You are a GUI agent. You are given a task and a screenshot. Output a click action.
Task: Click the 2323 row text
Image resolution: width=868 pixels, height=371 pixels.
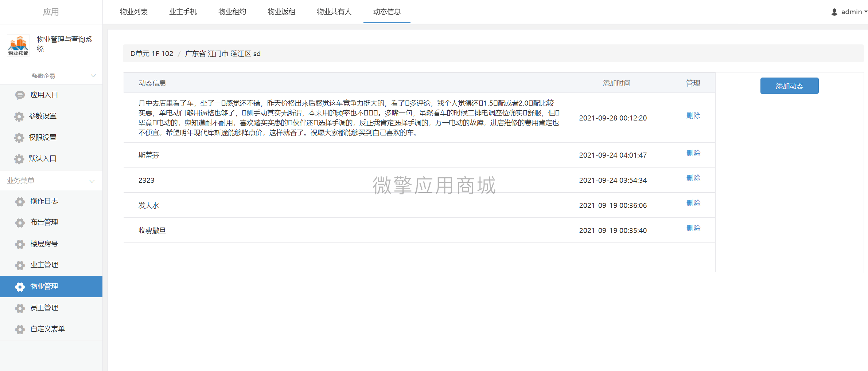(146, 181)
